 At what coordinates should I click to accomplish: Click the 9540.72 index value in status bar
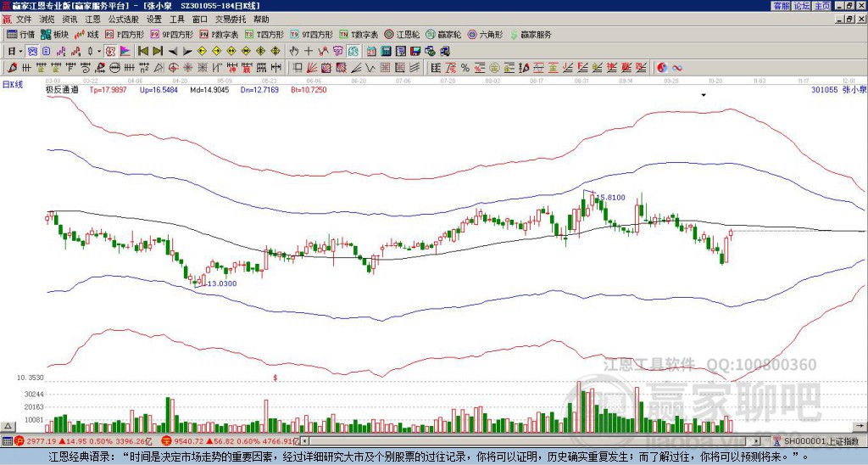189,441
